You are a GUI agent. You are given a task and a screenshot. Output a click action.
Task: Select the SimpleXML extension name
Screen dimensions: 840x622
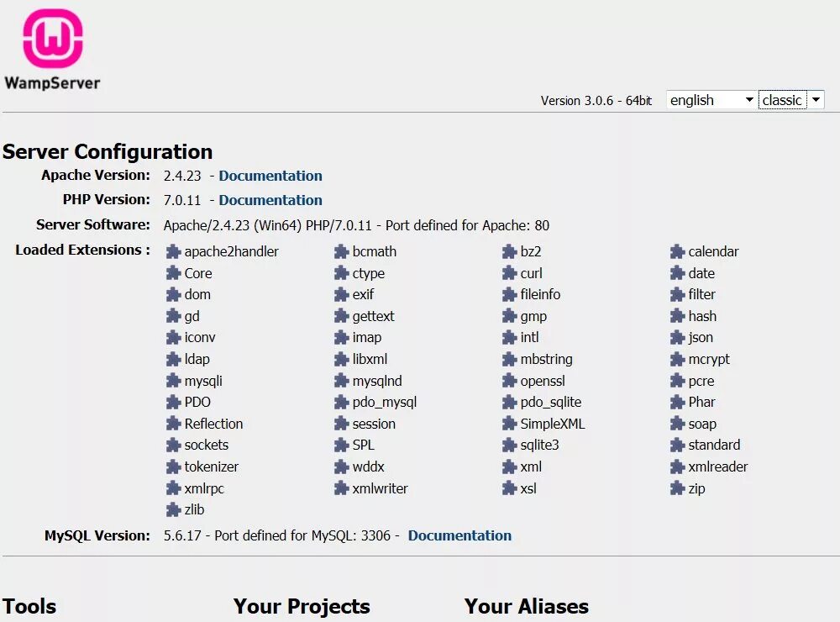[553, 424]
